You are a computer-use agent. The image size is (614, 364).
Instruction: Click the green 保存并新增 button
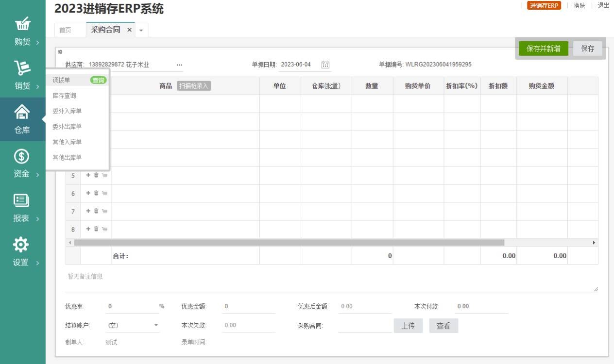click(x=544, y=49)
